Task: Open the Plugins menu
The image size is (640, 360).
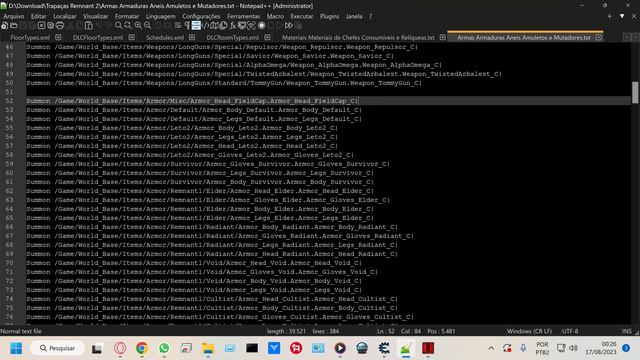Action: click(x=329, y=16)
